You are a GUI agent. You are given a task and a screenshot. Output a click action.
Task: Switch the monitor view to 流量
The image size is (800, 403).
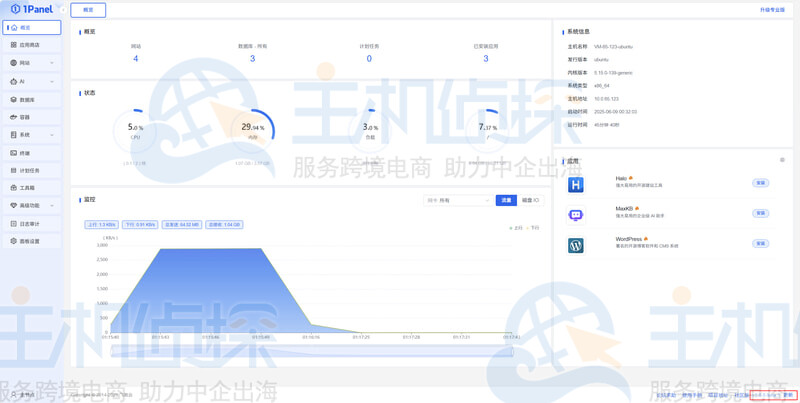pos(506,200)
